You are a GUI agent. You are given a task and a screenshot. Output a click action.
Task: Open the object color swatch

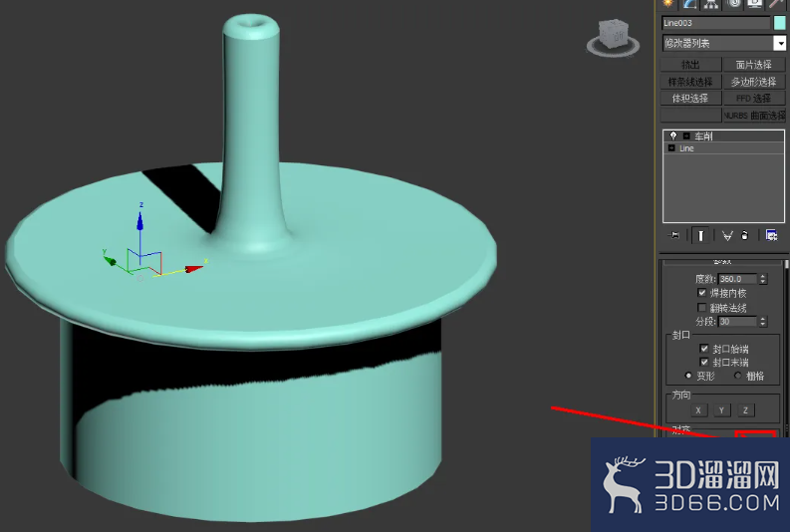(779, 23)
